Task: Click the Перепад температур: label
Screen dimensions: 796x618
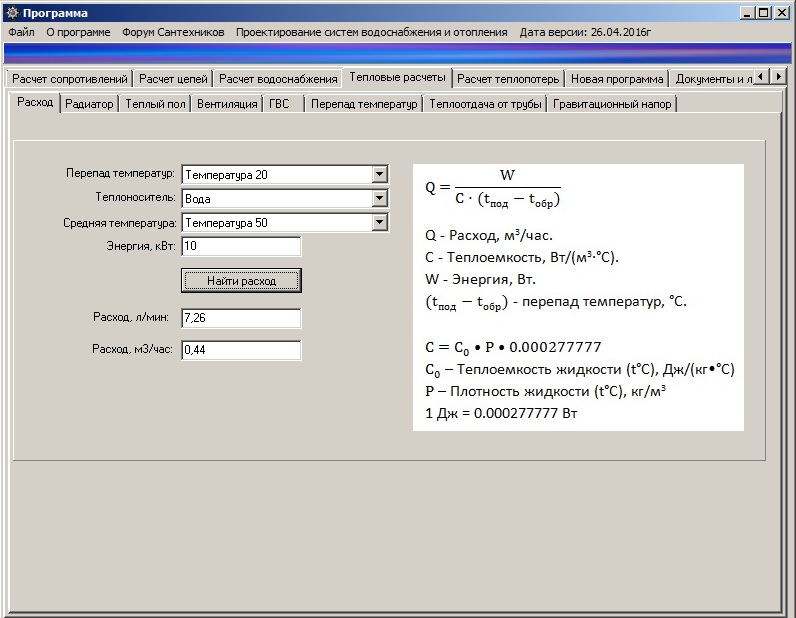Action: (x=120, y=173)
